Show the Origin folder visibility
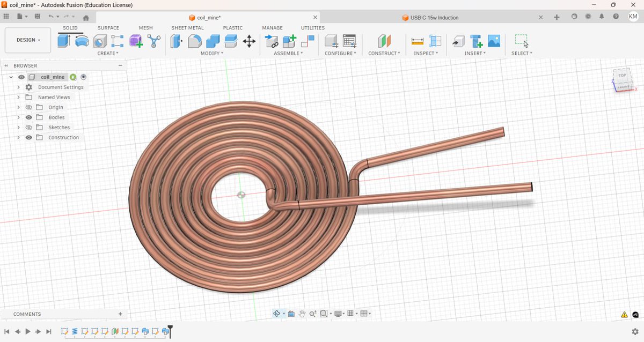This screenshot has height=342, width=644. [x=29, y=107]
